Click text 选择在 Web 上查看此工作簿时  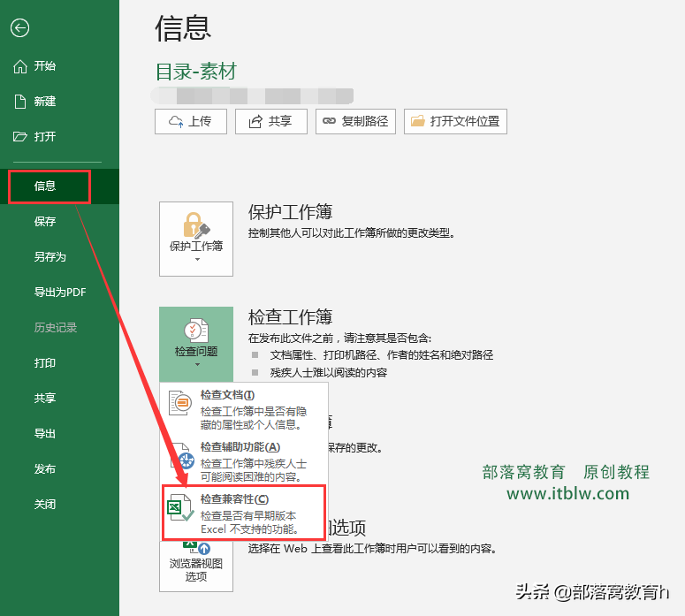coord(323,548)
